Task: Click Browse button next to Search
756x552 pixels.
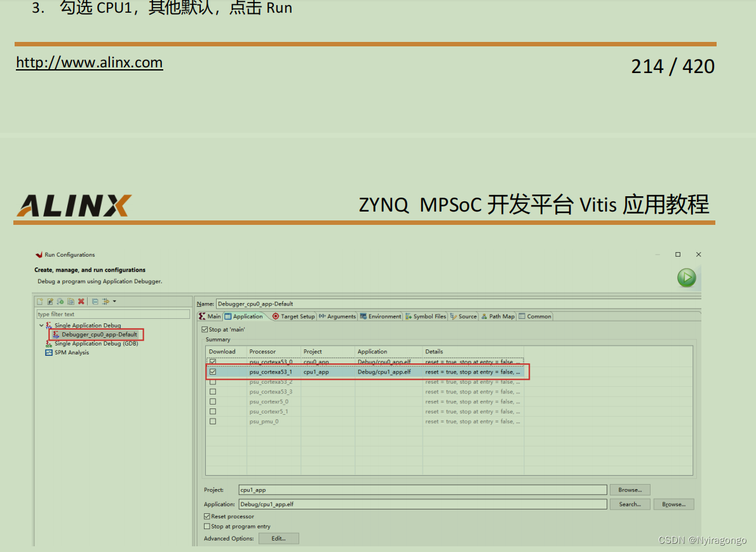Action: [673, 504]
